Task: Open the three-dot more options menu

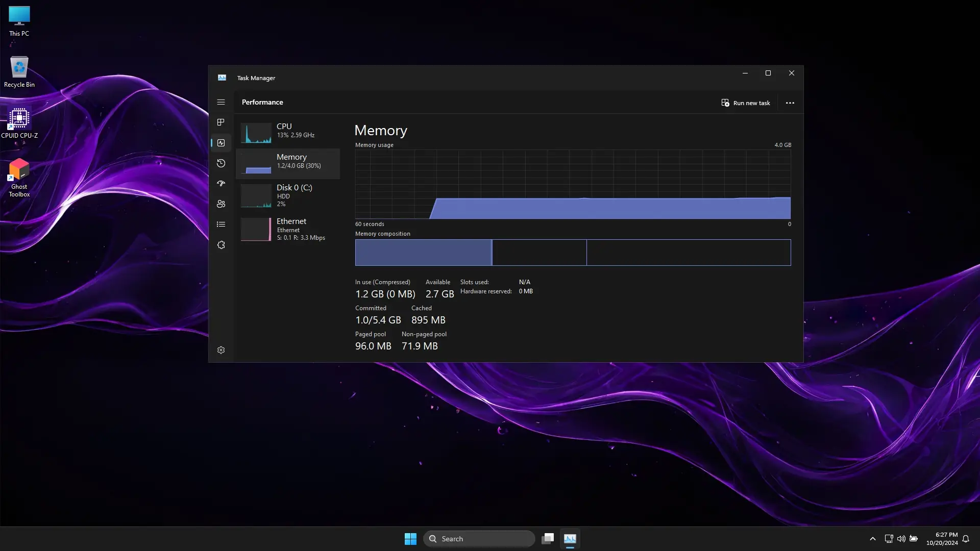Action: pos(790,103)
